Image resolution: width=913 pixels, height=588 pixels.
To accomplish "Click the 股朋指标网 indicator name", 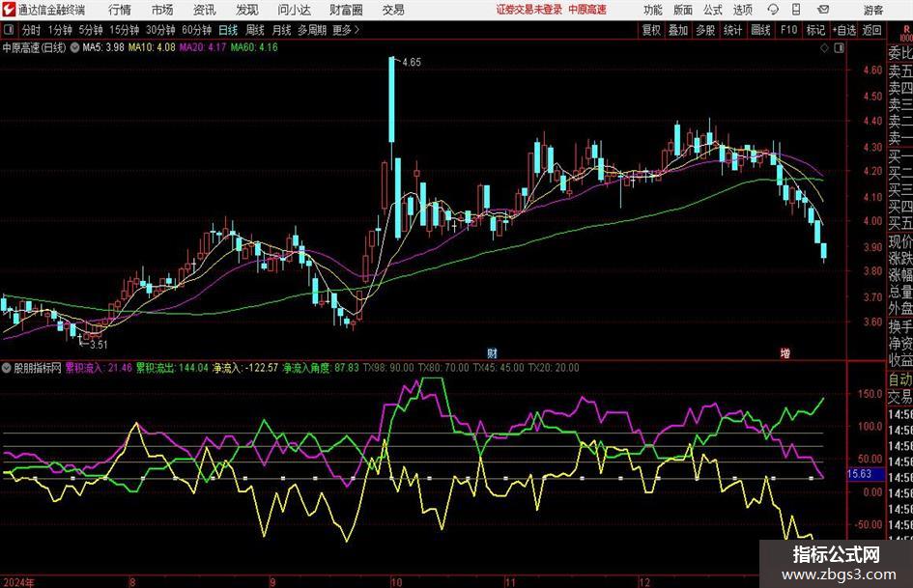I will pos(38,368).
